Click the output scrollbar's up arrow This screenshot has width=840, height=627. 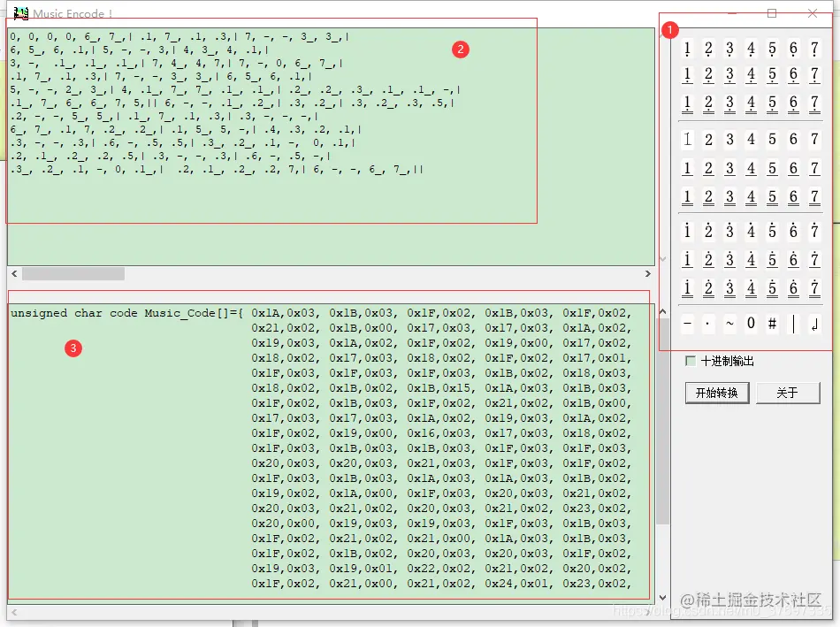(x=662, y=311)
